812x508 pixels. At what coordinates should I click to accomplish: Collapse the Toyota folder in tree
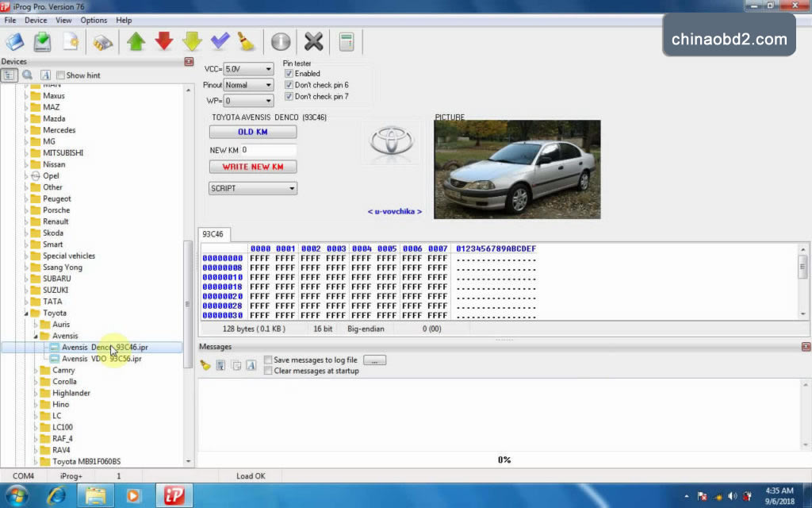(x=26, y=313)
